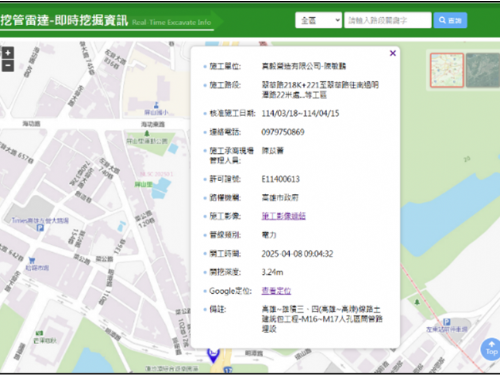Viewport: 500px width, 375px height.
Task: Click the Top scroll-up button
Action: 491,349
